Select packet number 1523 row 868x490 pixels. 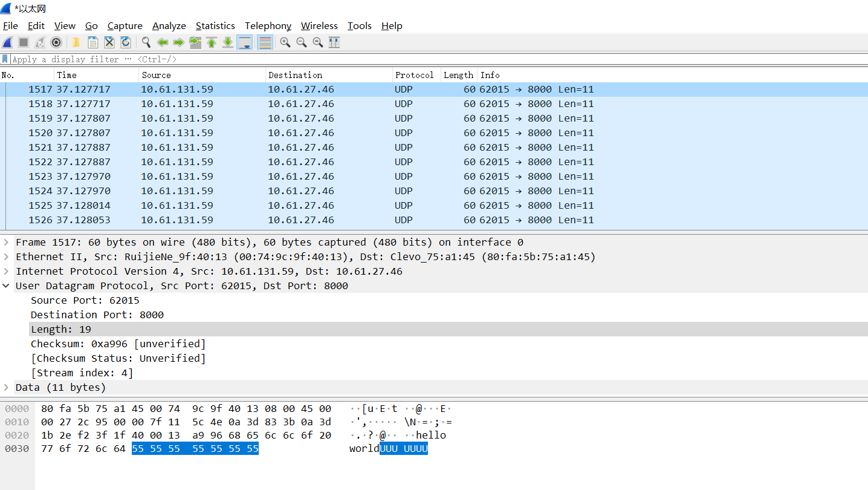coord(434,177)
